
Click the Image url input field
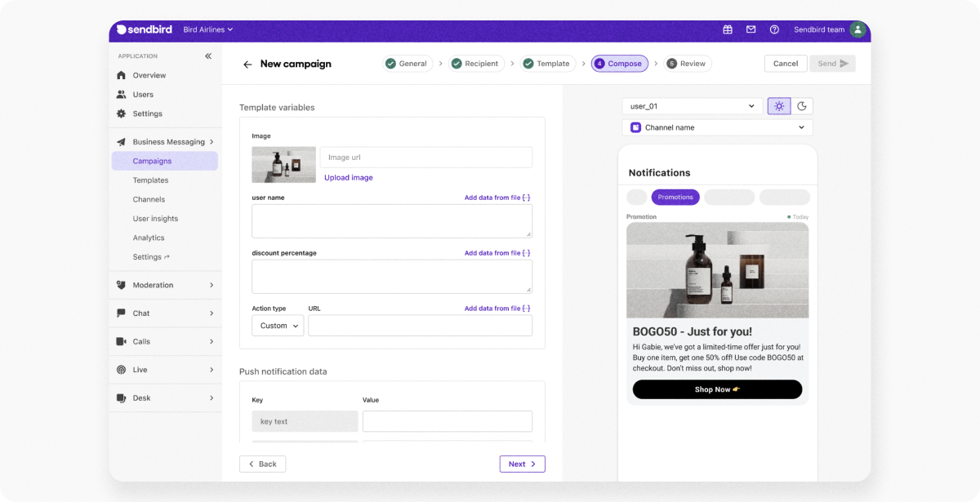coord(425,158)
